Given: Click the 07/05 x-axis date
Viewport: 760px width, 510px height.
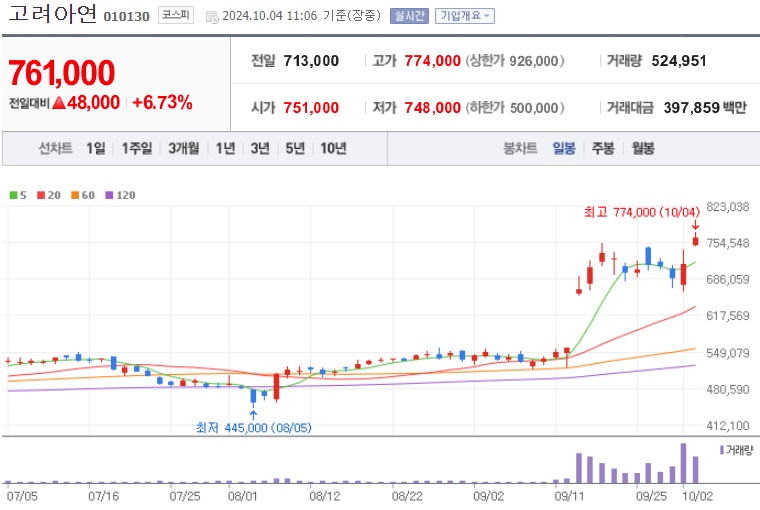Looking at the screenshot, I should (x=22, y=496).
